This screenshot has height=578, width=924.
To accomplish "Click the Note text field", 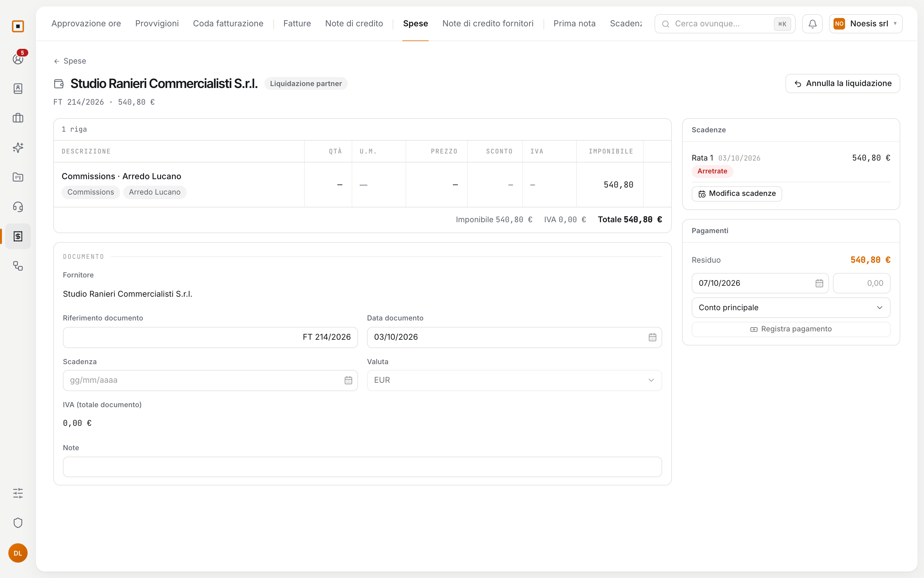I will coord(362,467).
